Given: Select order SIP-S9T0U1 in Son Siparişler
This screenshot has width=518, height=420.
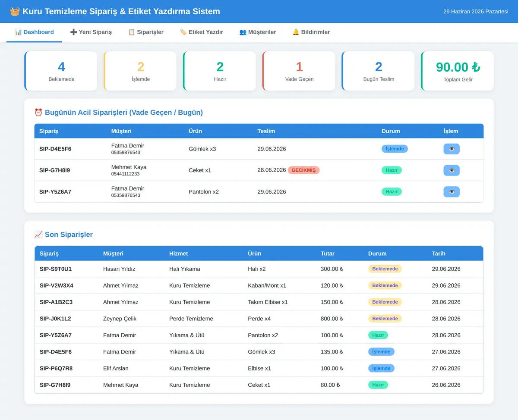Looking at the screenshot, I should click(x=56, y=269).
